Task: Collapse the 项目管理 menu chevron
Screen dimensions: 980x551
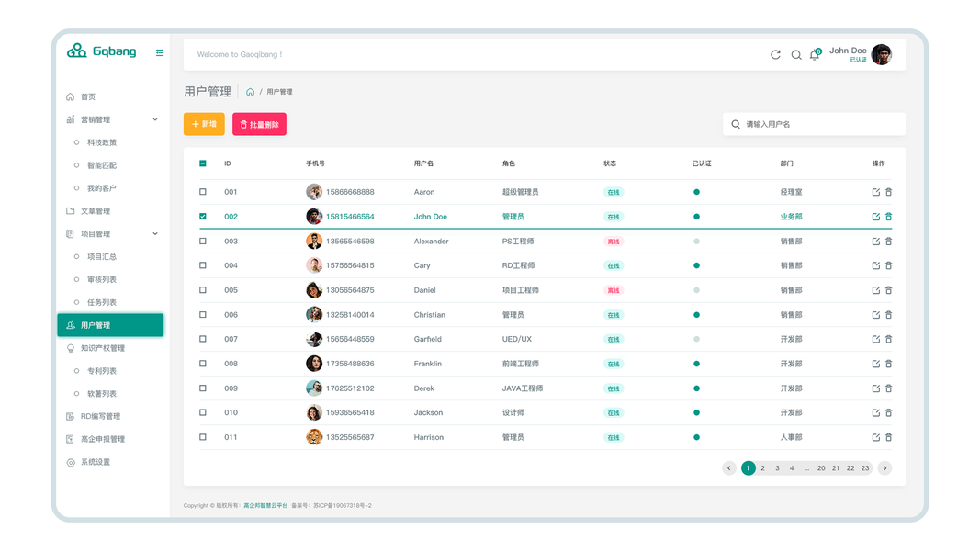Action: [155, 233]
